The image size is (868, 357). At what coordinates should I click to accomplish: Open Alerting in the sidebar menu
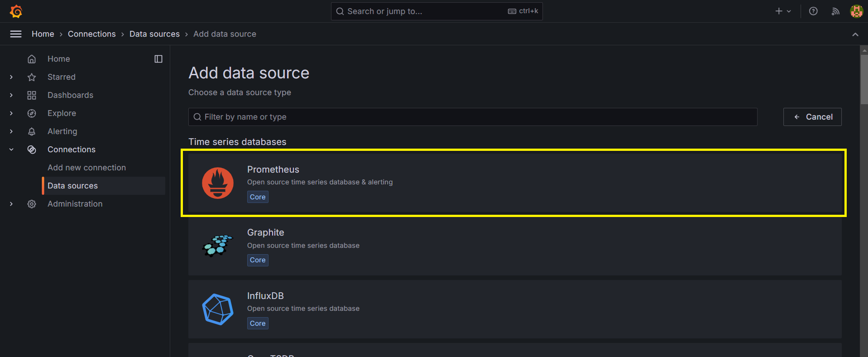pyautogui.click(x=62, y=131)
